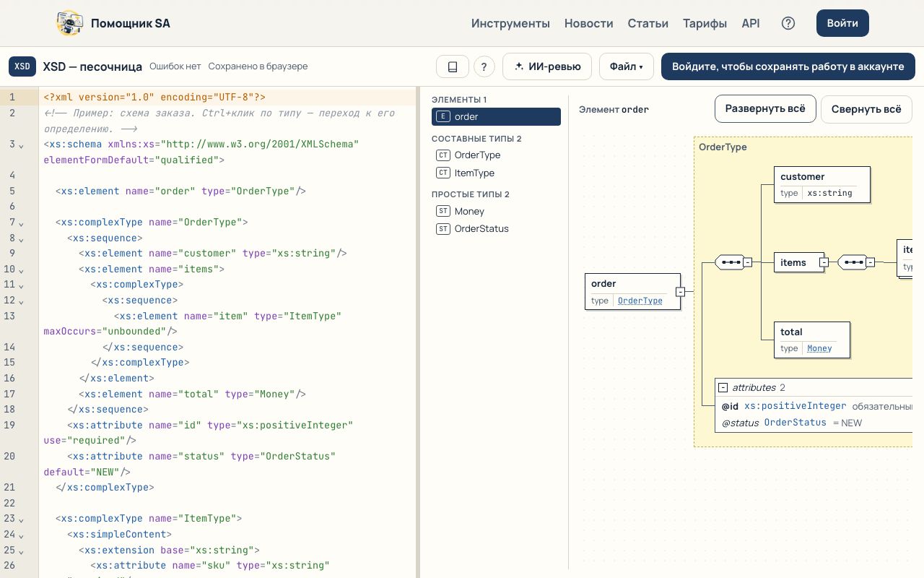Screen dimensions: 924x578
Task: Select OrderStatus in the simple types list
Action: (x=496, y=229)
